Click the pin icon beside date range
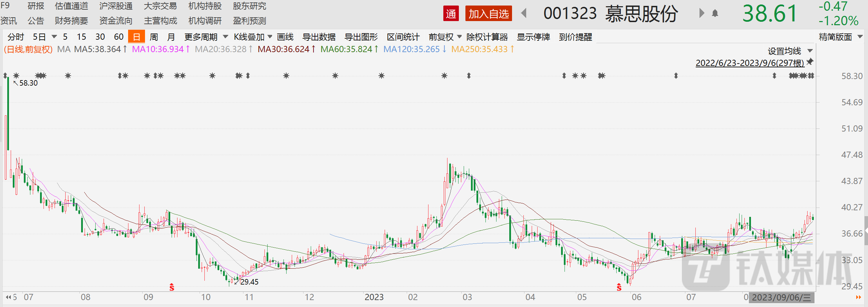The image size is (868, 307). (810, 62)
